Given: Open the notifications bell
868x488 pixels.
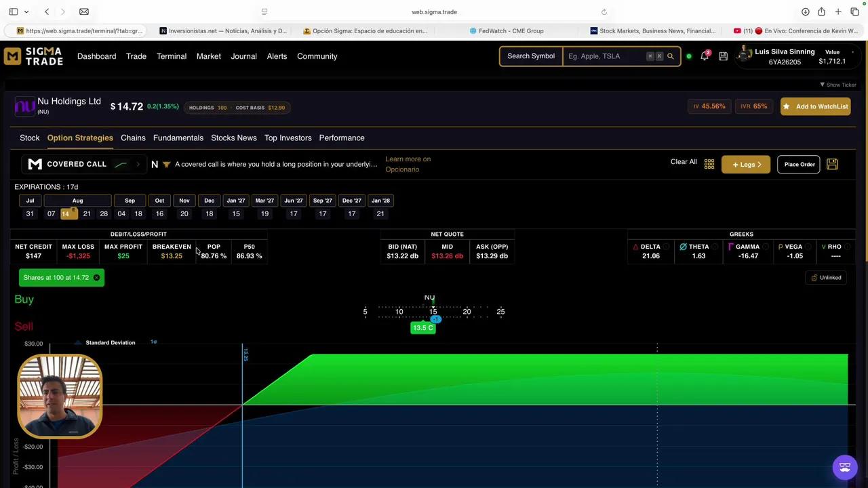Looking at the screenshot, I should coord(705,56).
